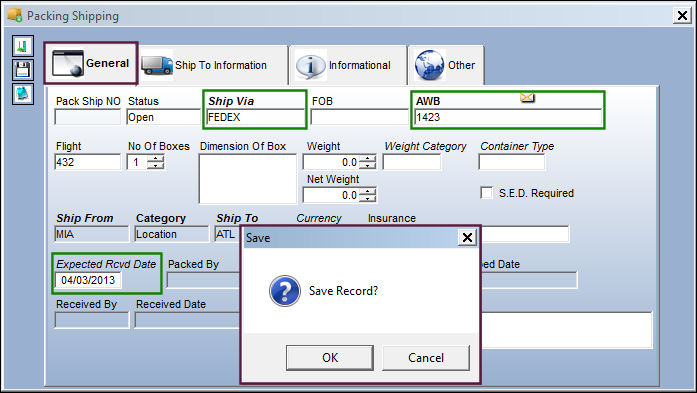Click the 'Insurance' label
This screenshot has width=697, height=393.
392,218
